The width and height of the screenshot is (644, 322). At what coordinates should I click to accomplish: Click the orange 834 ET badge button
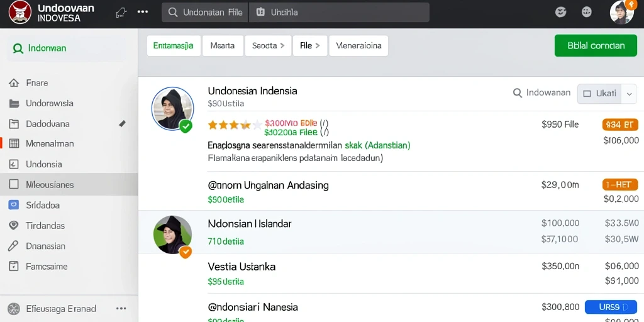(620, 125)
